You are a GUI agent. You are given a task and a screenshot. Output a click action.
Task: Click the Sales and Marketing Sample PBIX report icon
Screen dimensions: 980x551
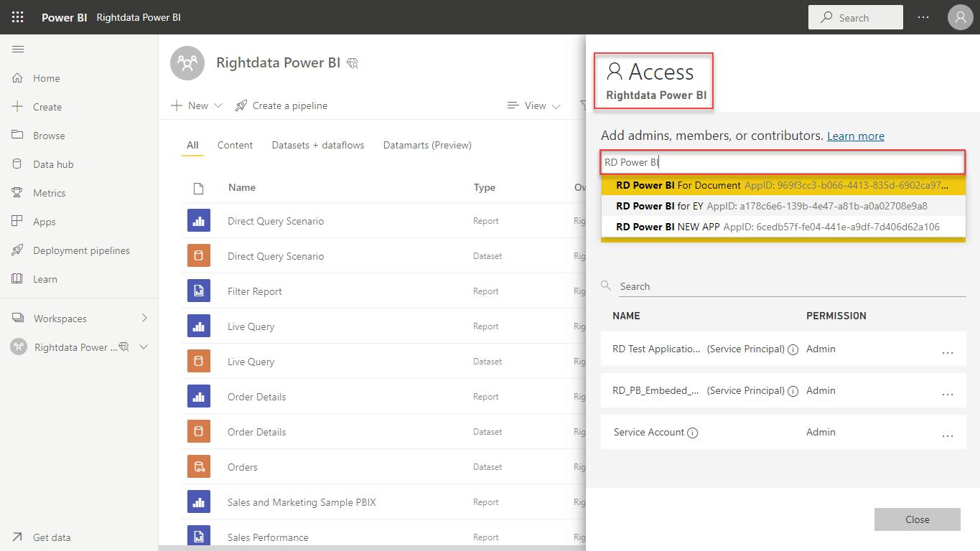coord(199,501)
